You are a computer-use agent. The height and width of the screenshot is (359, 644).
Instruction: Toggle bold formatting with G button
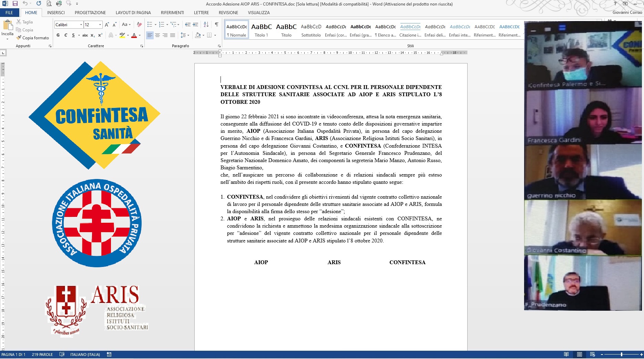58,35
